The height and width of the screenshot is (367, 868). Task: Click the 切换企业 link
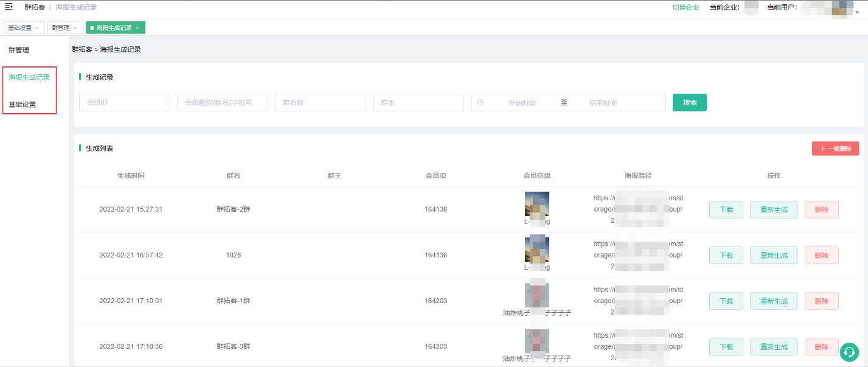(686, 7)
